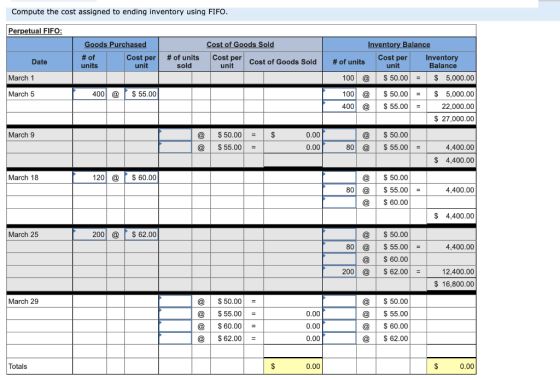This screenshot has width=560, height=380.
Task: Select March 25 inventory units field showing 200
Action: [x=339, y=272]
